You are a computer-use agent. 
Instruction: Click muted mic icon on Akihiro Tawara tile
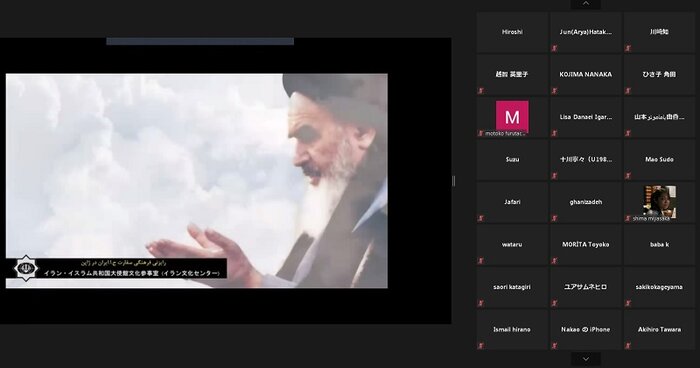628,346
